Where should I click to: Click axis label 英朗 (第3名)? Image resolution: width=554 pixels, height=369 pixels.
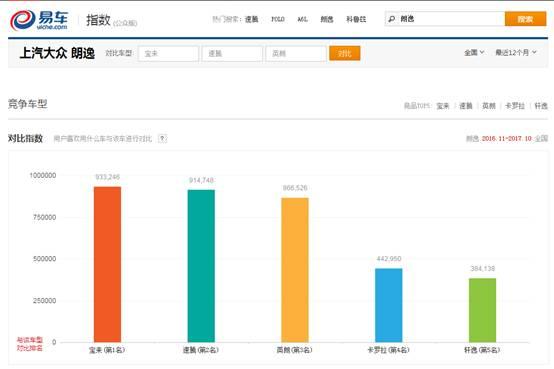(295, 350)
